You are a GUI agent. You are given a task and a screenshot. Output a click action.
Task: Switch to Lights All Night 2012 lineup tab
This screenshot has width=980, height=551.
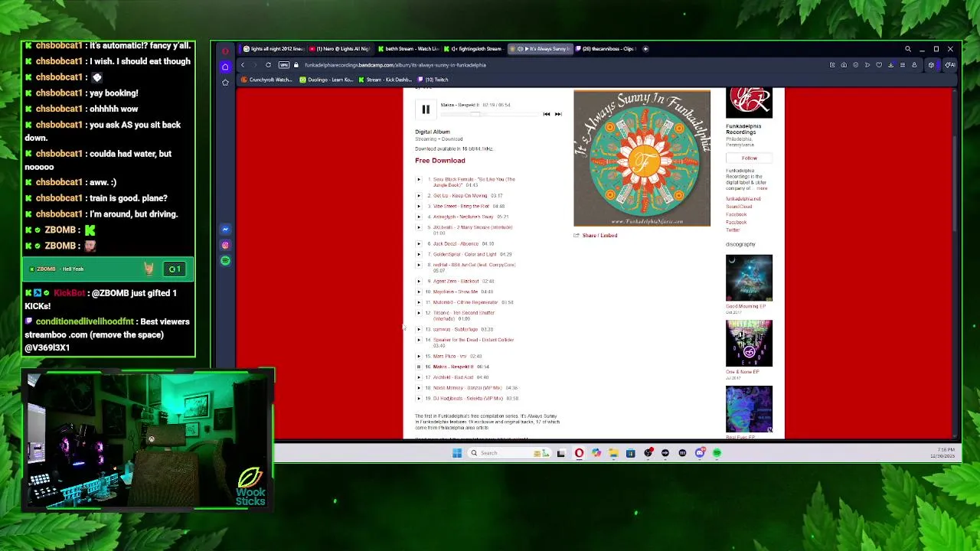pyautogui.click(x=273, y=49)
